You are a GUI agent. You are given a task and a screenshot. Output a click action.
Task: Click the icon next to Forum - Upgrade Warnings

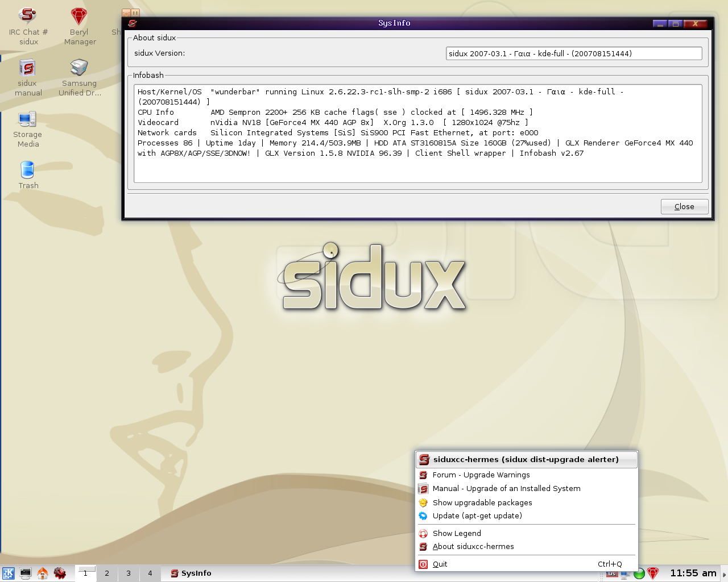click(423, 475)
